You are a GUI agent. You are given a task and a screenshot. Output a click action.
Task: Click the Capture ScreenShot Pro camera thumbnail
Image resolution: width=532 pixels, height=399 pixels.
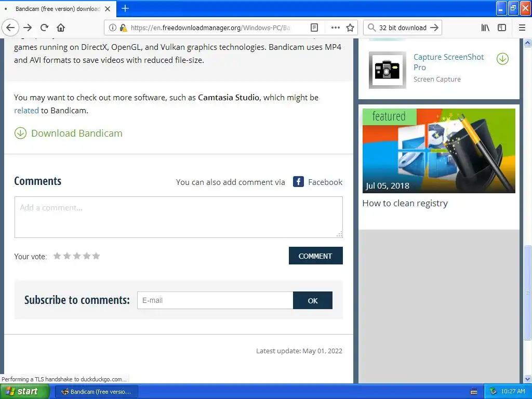click(x=388, y=70)
